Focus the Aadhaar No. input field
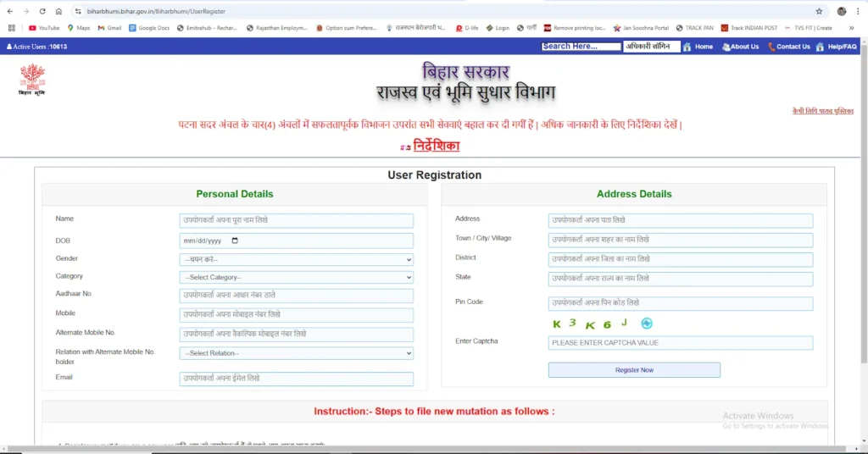The width and height of the screenshot is (868, 454). pos(296,296)
